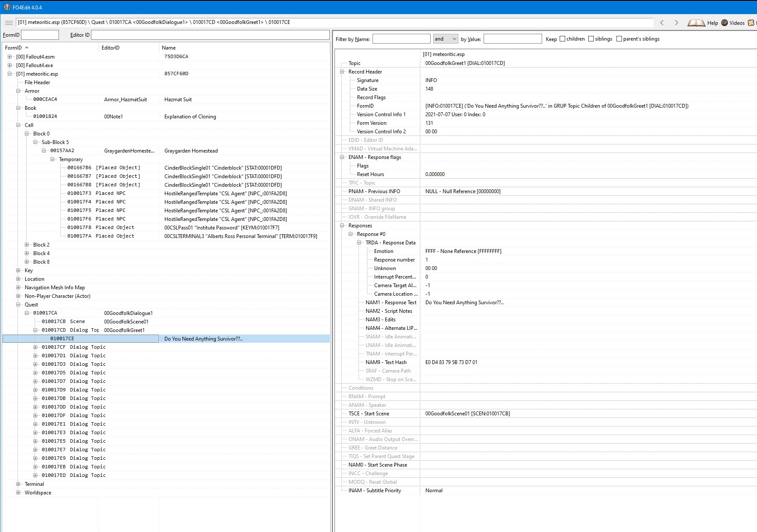Image resolution: width=757 pixels, height=532 pixels.
Task: Click the FormID column sort arrow
Action: click(x=26, y=47)
